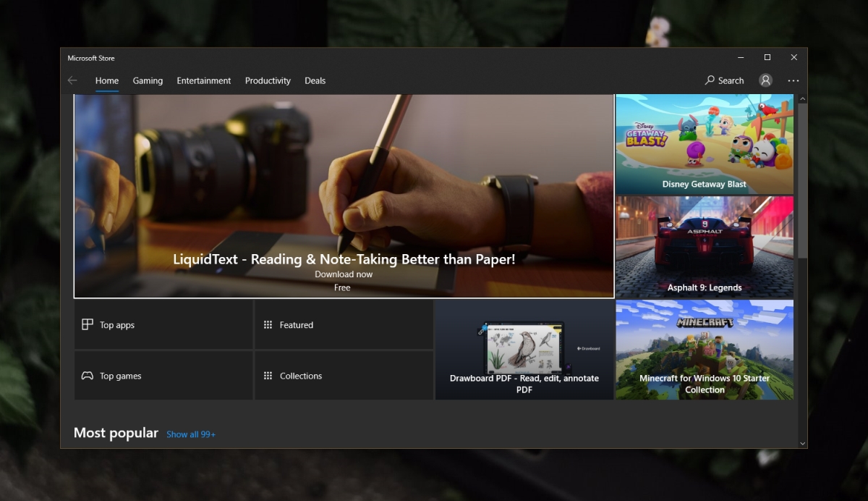Click the Most popular heading
The height and width of the screenshot is (501, 868).
[116, 433]
